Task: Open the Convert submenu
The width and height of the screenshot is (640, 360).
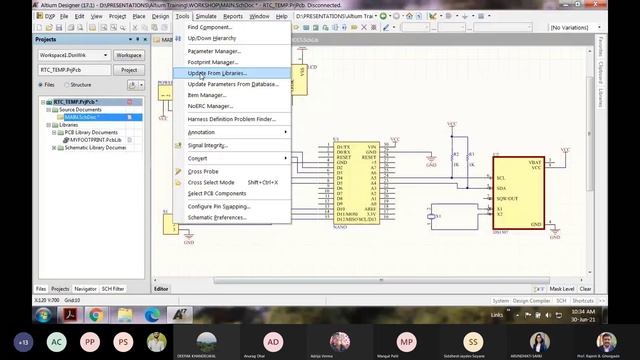Action: (x=232, y=158)
